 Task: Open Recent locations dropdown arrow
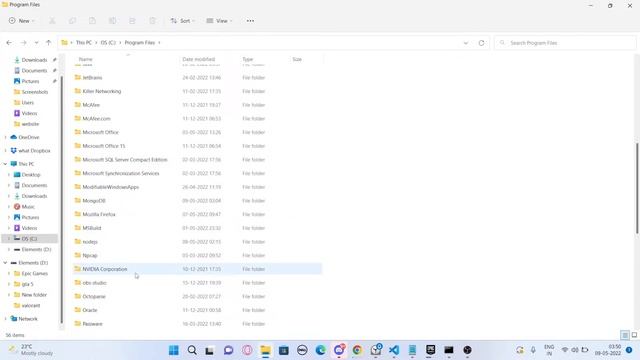click(x=36, y=42)
